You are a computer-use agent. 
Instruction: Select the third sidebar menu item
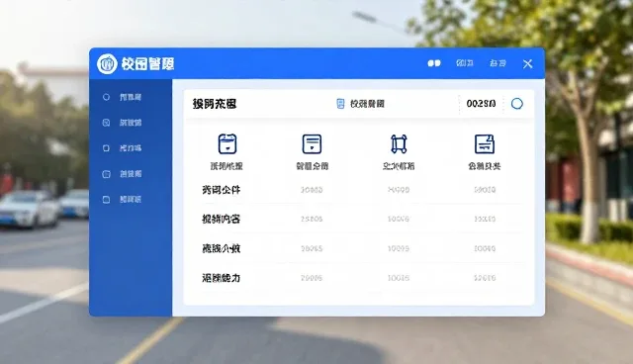tap(123, 148)
